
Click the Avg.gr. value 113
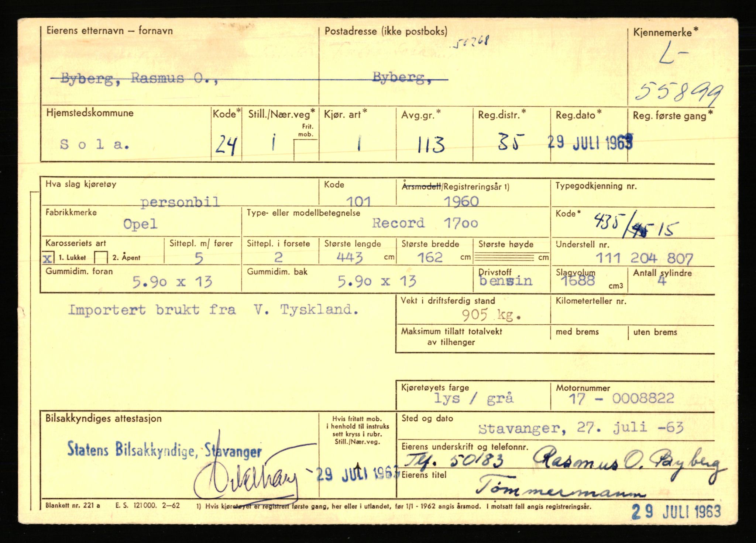click(x=431, y=144)
